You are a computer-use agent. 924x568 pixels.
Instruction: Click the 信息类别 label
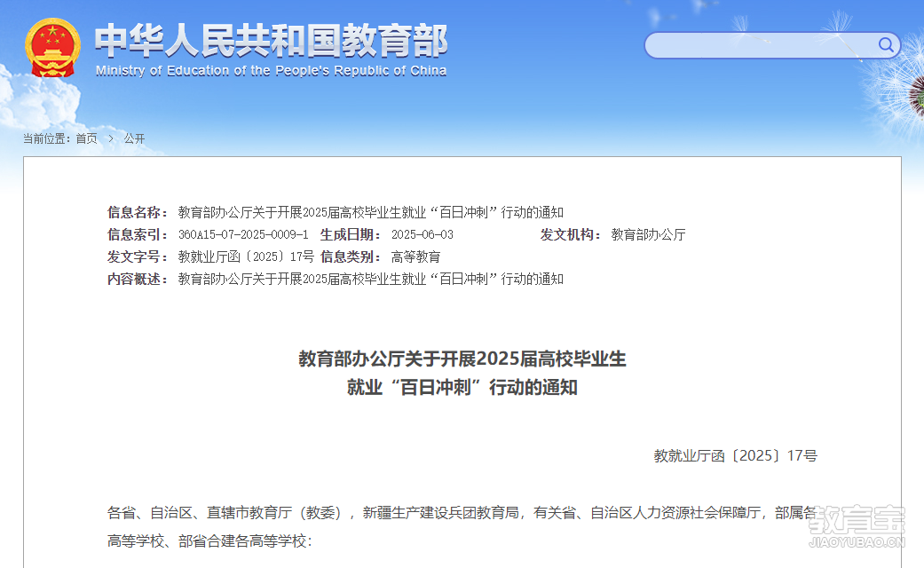pos(350,256)
